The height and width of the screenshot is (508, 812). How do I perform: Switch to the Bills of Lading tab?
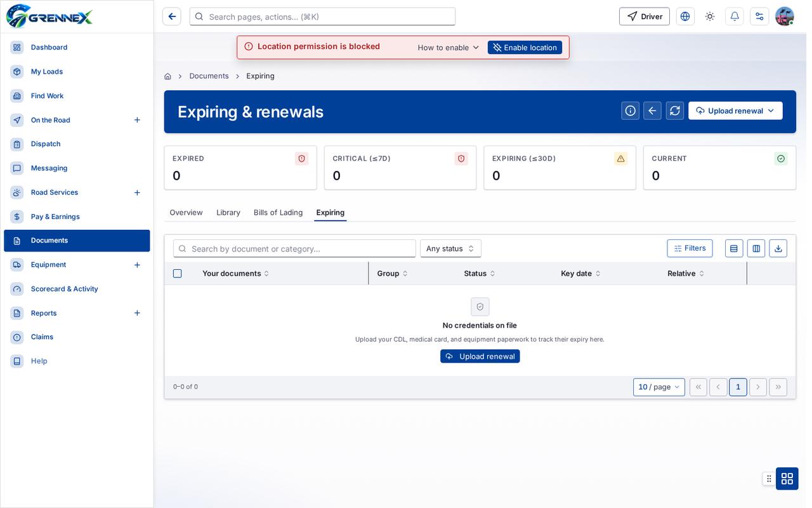click(278, 212)
